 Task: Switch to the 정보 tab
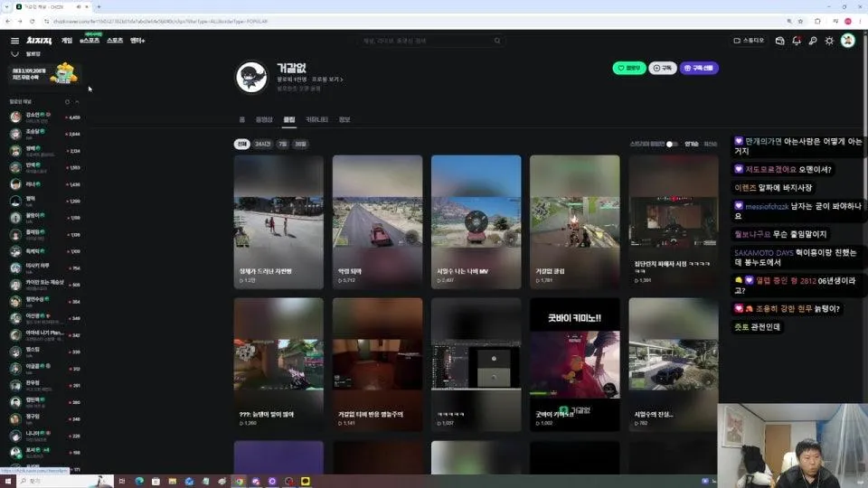tap(344, 119)
